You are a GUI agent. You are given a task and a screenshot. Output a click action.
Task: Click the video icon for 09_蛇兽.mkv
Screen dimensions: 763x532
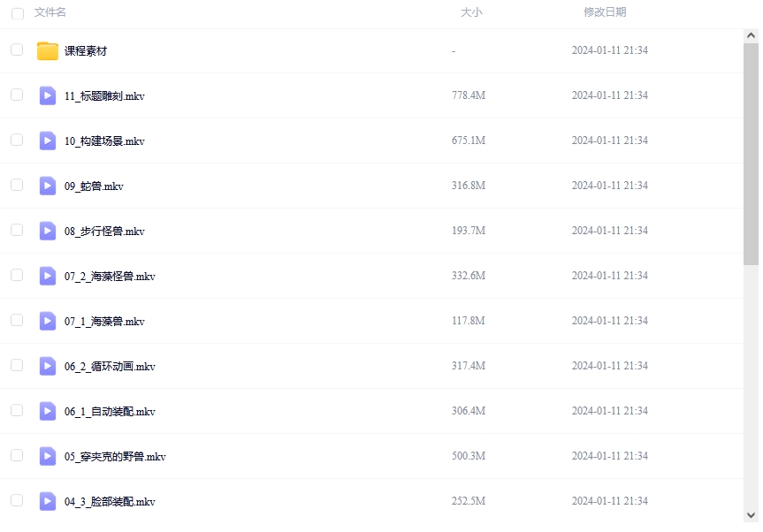click(x=48, y=186)
